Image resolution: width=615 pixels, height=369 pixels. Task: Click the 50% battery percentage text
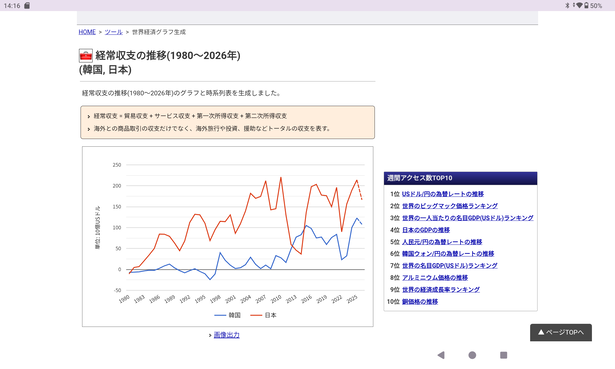coord(596,5)
